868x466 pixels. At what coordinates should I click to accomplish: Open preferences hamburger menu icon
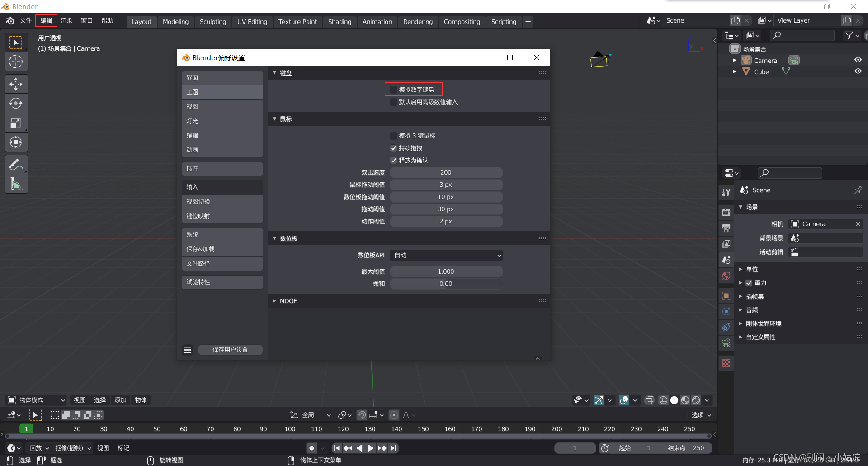click(x=187, y=350)
